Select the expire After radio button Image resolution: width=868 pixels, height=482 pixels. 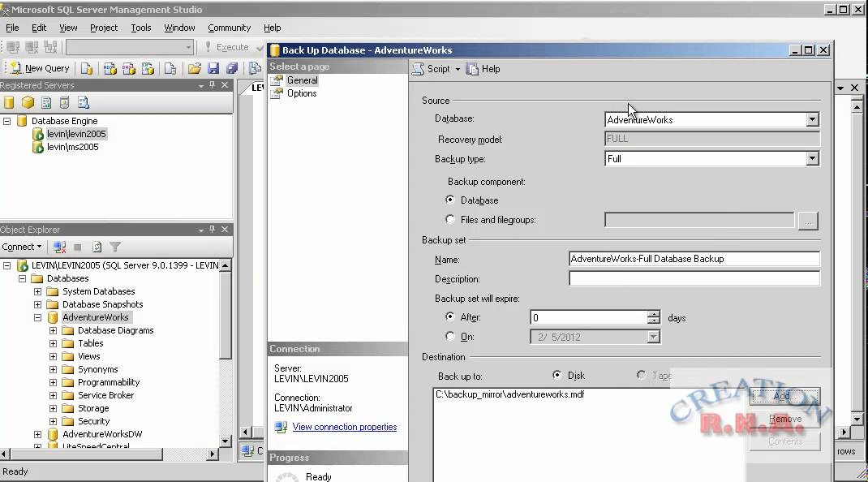point(450,316)
